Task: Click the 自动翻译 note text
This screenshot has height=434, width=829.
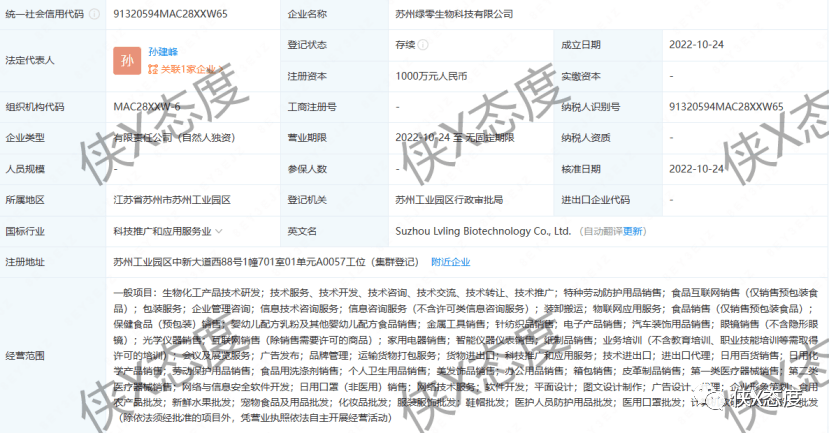Action: point(603,231)
